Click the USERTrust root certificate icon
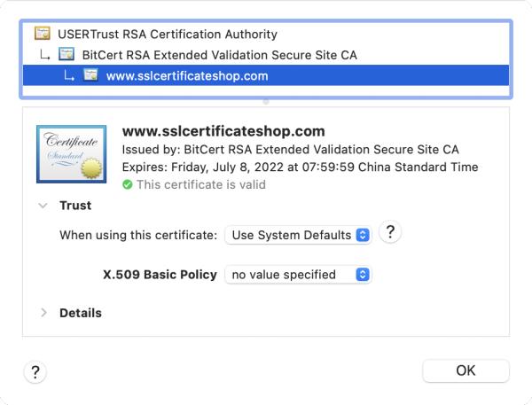Image resolution: width=532 pixels, height=405 pixels. click(x=41, y=35)
